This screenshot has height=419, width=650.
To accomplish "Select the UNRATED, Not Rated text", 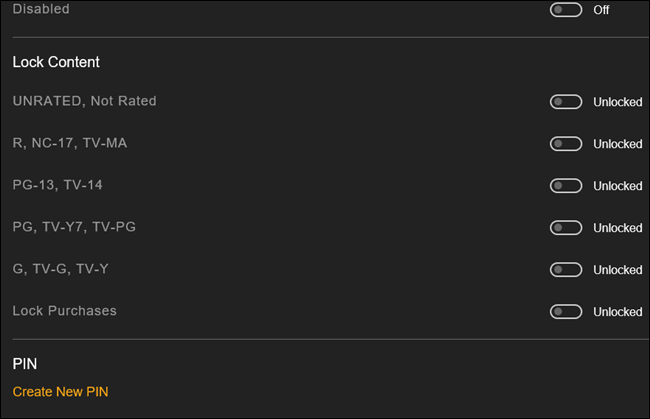I will click(85, 101).
